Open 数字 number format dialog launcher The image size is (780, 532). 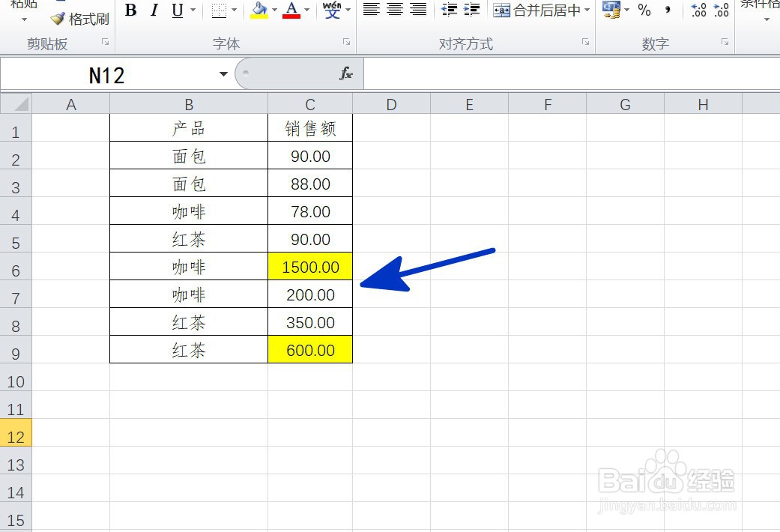click(x=725, y=42)
